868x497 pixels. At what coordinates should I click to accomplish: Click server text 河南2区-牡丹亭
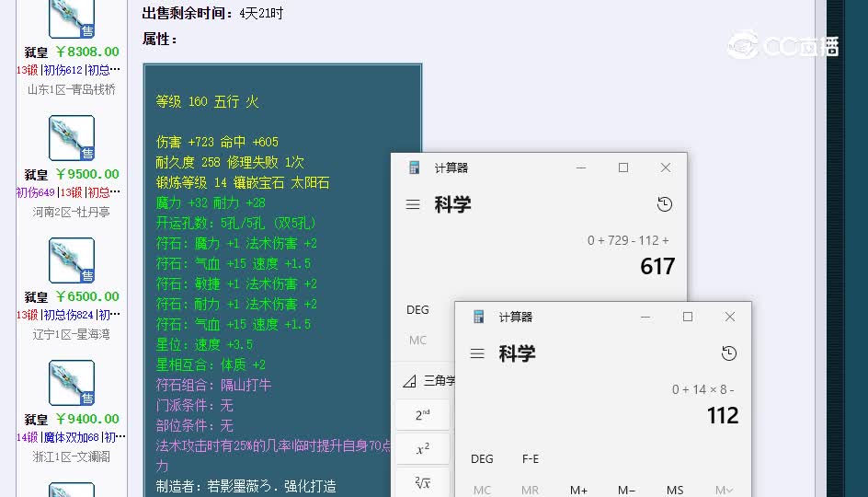pos(72,212)
